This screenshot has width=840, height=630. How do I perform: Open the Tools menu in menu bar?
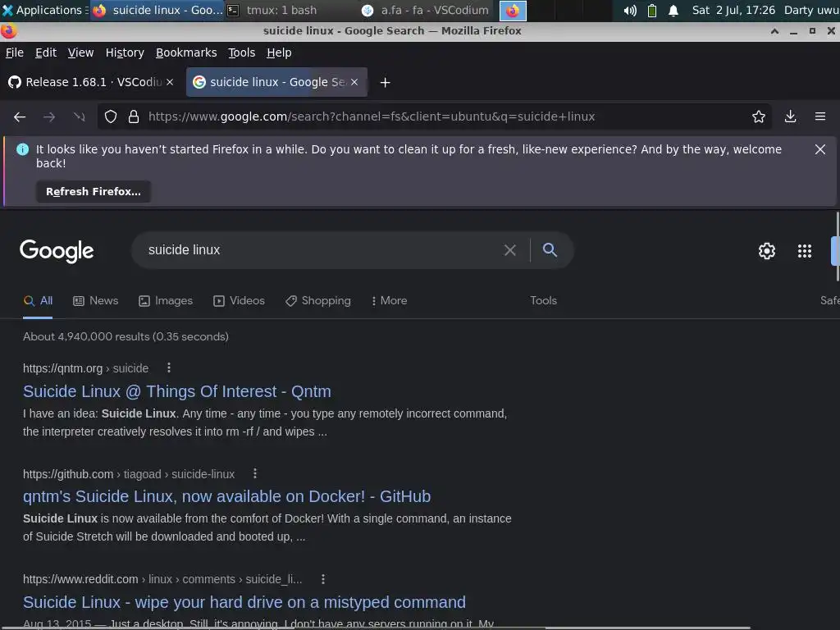click(242, 52)
